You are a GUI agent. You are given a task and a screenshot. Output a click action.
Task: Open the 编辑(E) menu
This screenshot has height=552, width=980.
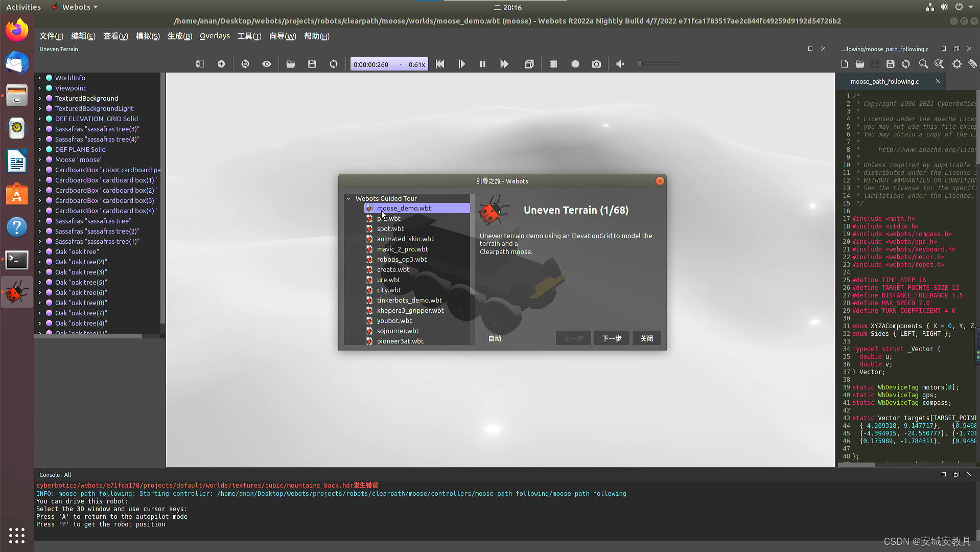click(83, 36)
